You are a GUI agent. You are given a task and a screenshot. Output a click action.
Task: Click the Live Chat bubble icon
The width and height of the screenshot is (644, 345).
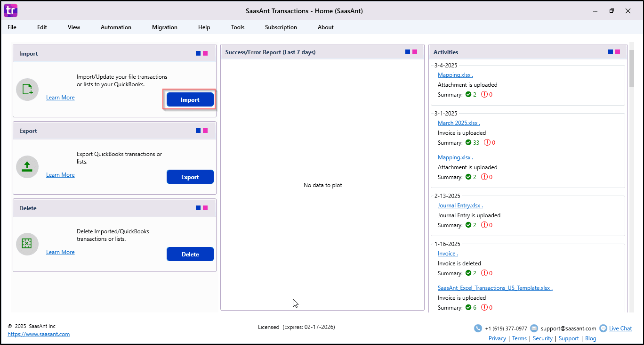[x=603, y=329]
